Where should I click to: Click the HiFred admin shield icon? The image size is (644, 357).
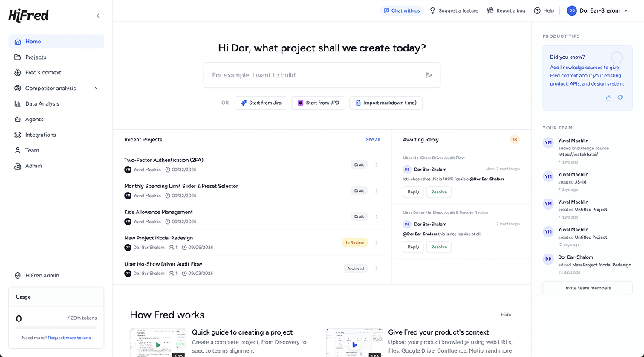pyautogui.click(x=18, y=276)
